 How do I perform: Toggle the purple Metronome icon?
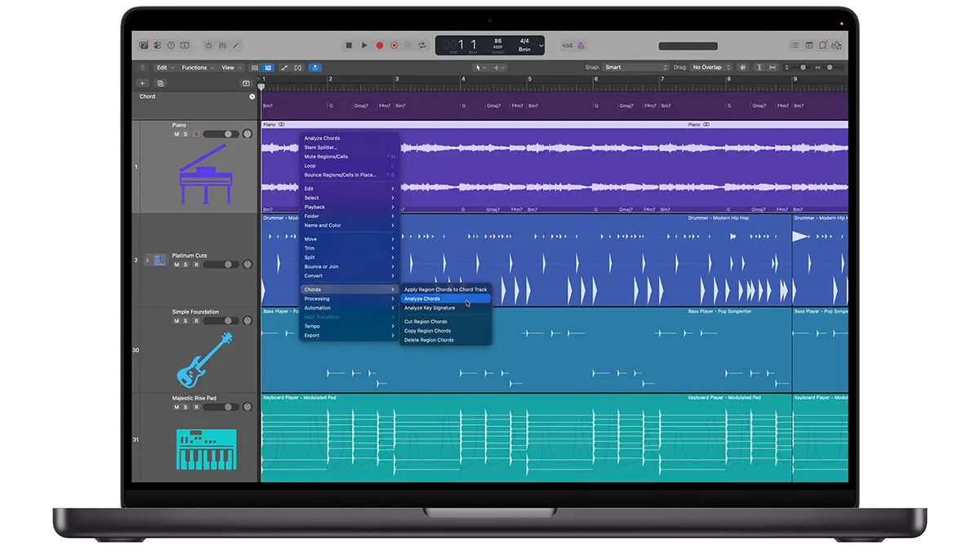click(x=581, y=46)
